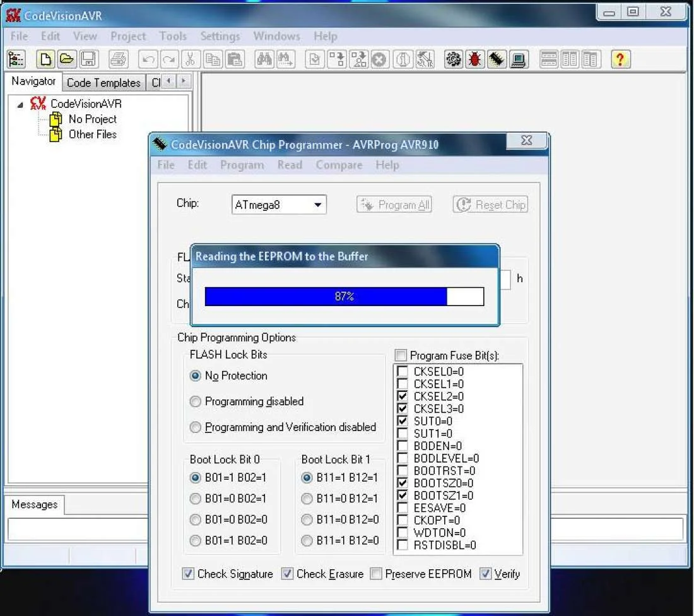Click the Find Next binoculars icon
The width and height of the screenshot is (694, 616).
pyautogui.click(x=285, y=59)
